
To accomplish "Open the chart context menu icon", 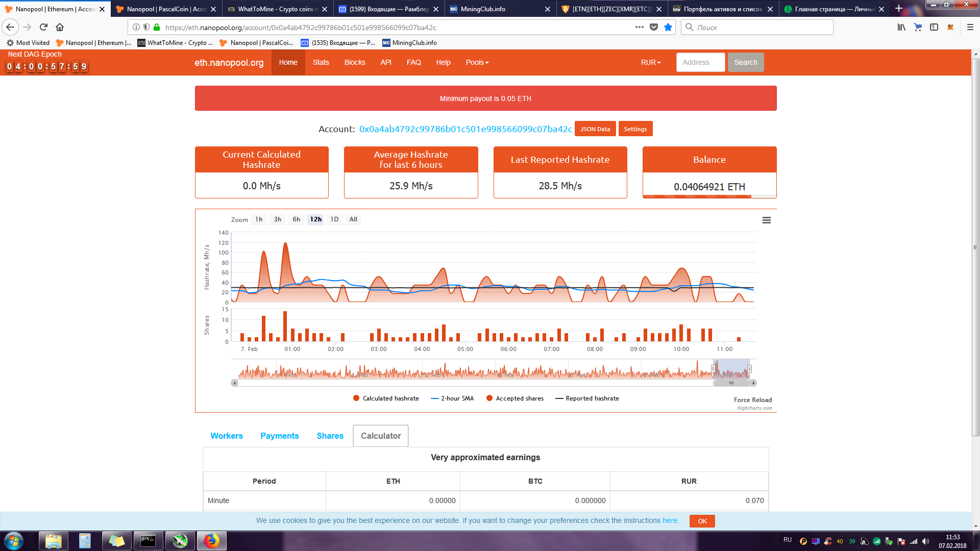I will pyautogui.click(x=766, y=220).
